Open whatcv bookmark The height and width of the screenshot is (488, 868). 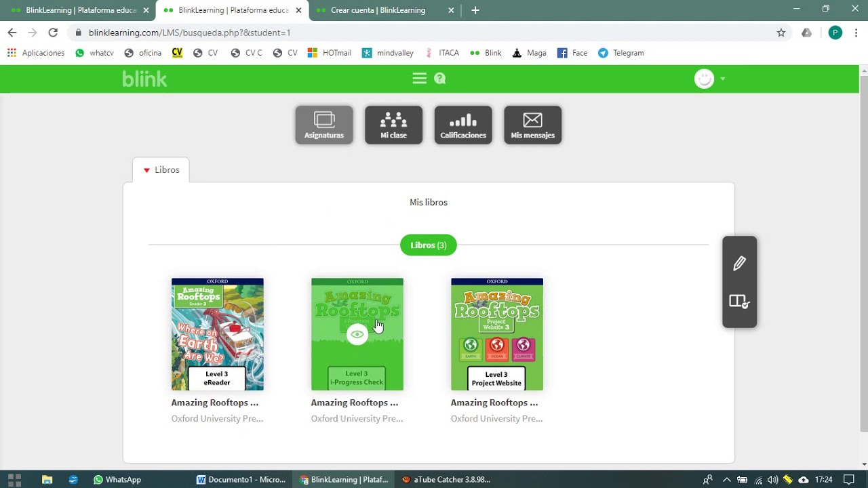tap(94, 53)
